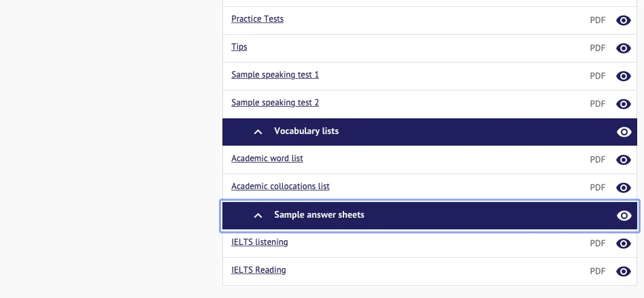Screen dimensions: 644x298
Task: Preview Sample speaking test 2 via eye icon
Action: click(623, 104)
